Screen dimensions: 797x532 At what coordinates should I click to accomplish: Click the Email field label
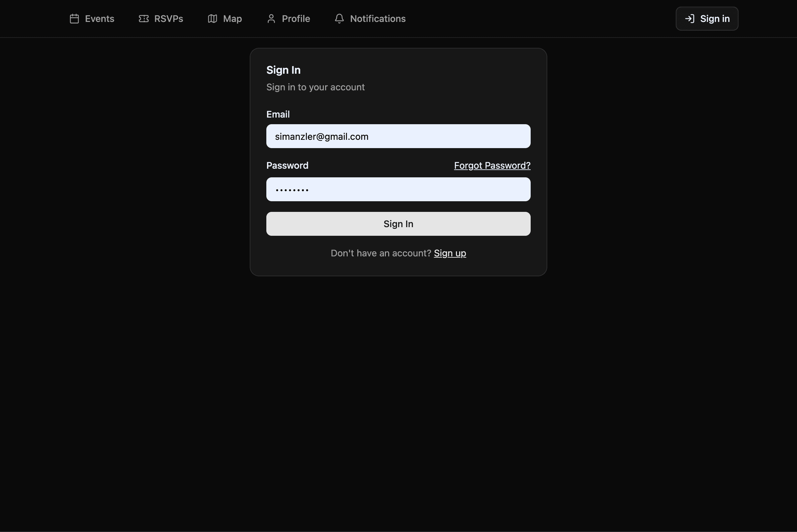pos(278,114)
